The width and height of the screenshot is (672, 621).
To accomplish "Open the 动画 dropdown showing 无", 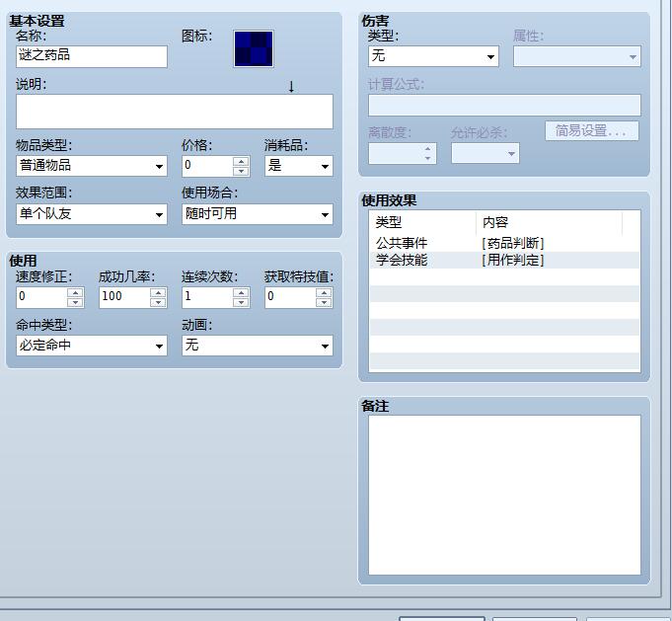I will 258,346.
